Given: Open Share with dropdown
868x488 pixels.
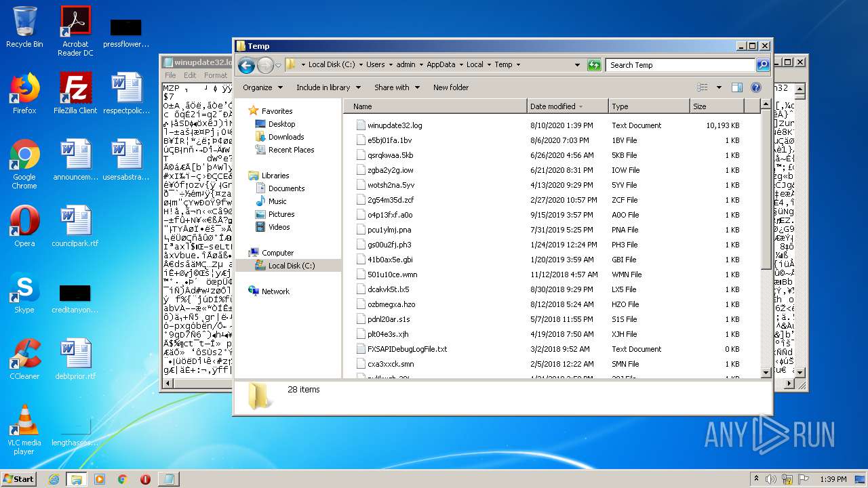Looking at the screenshot, I should (397, 87).
